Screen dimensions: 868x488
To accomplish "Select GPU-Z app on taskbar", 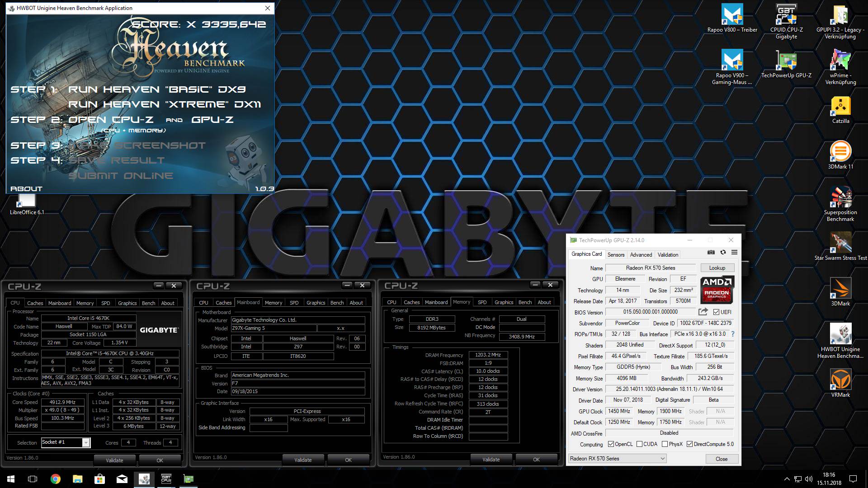I will pyautogui.click(x=188, y=479).
